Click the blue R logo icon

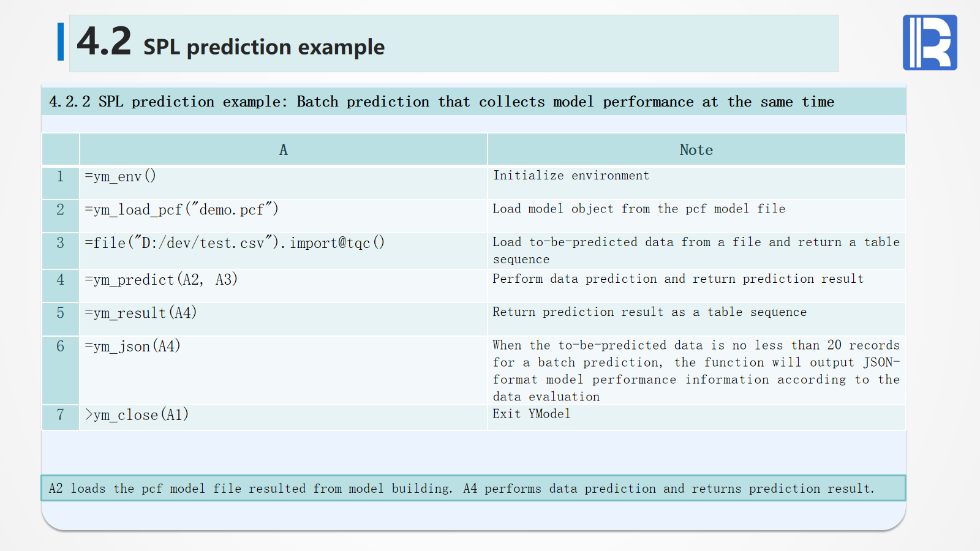[x=929, y=42]
